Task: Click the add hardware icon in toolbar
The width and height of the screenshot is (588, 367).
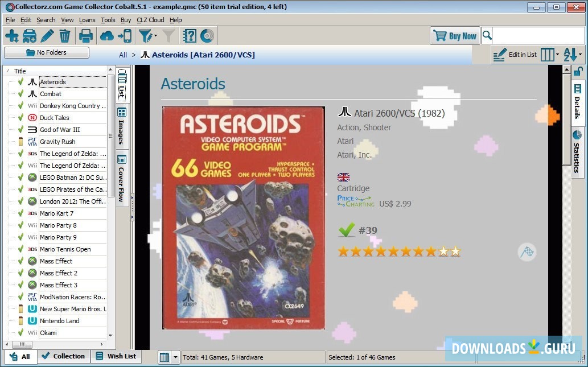Action: (x=29, y=36)
